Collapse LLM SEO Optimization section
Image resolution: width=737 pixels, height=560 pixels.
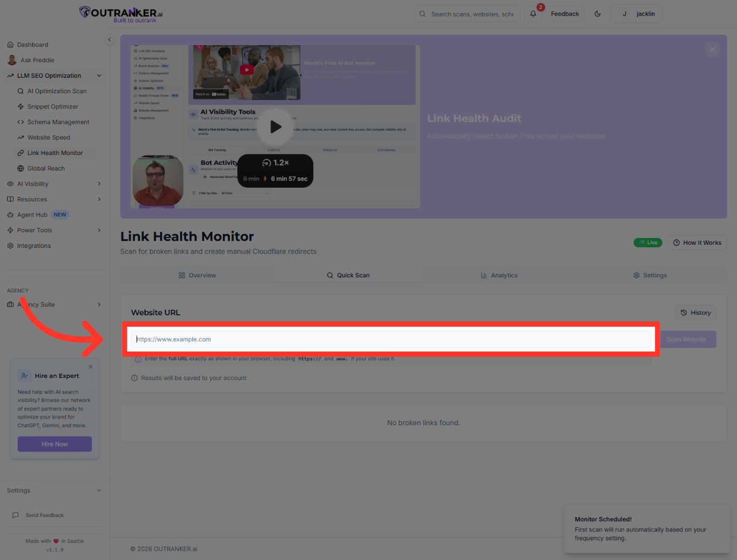tap(55, 76)
